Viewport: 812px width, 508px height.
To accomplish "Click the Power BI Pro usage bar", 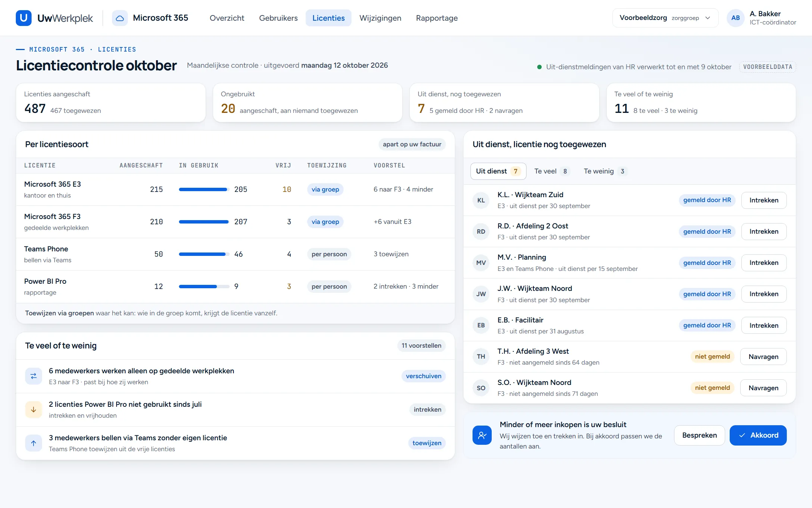I will [x=204, y=286].
